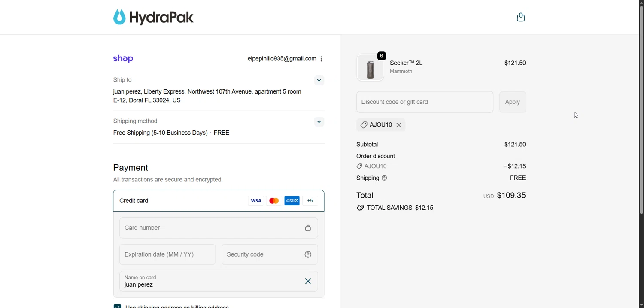The height and width of the screenshot is (308, 644).
Task: Focus the Security code field
Action: (270, 254)
